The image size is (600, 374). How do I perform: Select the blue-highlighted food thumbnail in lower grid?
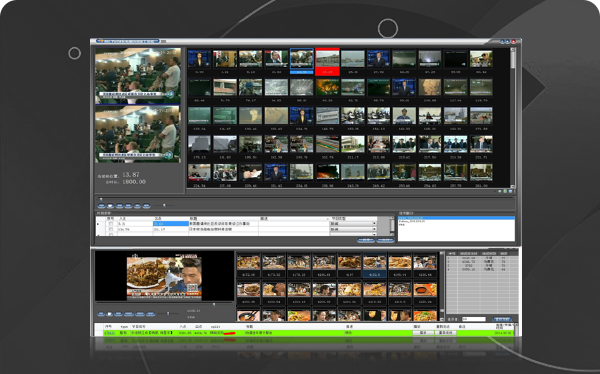point(374,265)
